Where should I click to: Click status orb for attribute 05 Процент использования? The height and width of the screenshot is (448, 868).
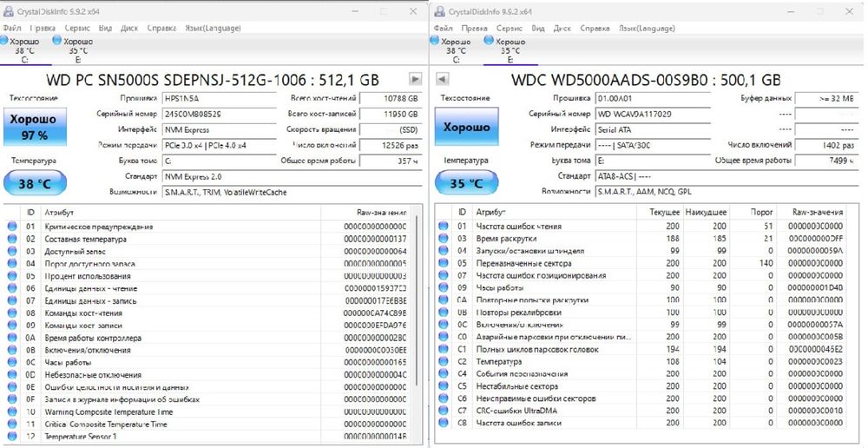[x=12, y=276]
